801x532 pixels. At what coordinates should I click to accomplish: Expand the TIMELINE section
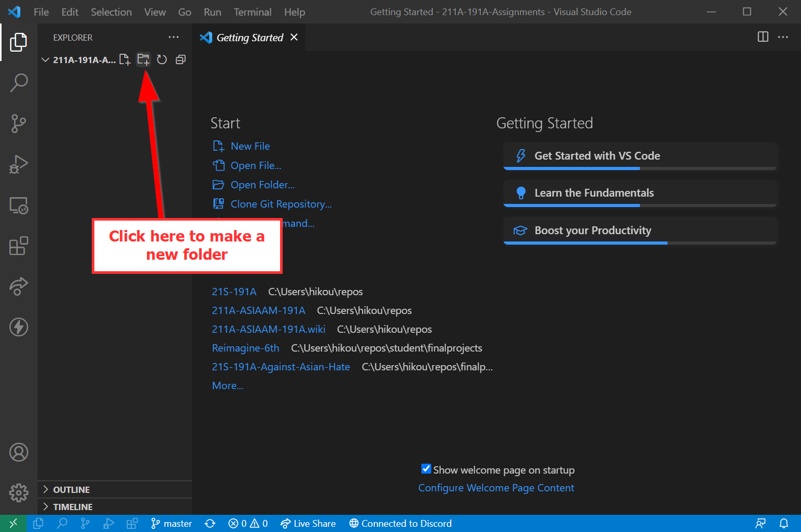(72, 507)
